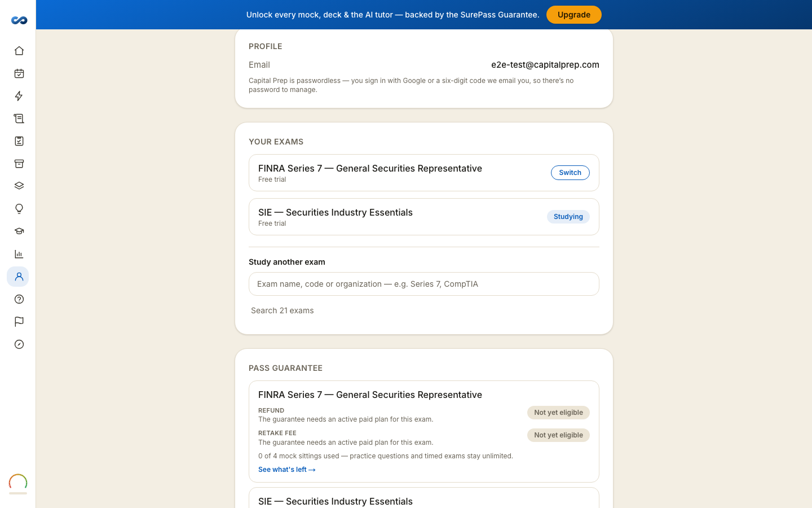Screen dimensions: 812x508
Task: Click the "PASS GUARANTEE" heading
Action: (286, 368)
